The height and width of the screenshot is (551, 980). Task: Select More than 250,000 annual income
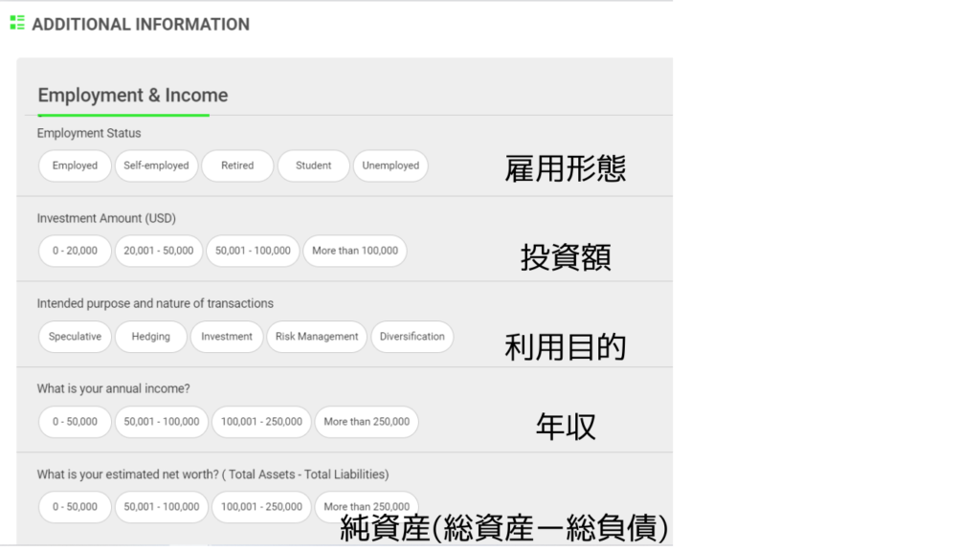tap(367, 422)
